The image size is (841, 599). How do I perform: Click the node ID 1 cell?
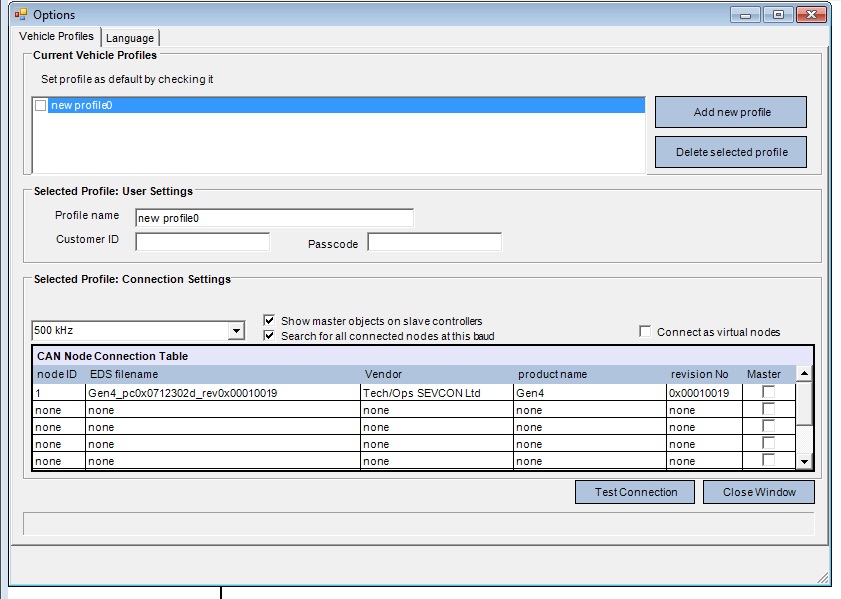[59, 393]
